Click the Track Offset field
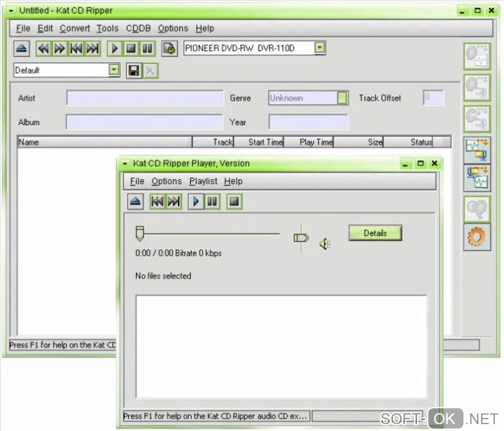The image size is (504, 431). point(433,98)
